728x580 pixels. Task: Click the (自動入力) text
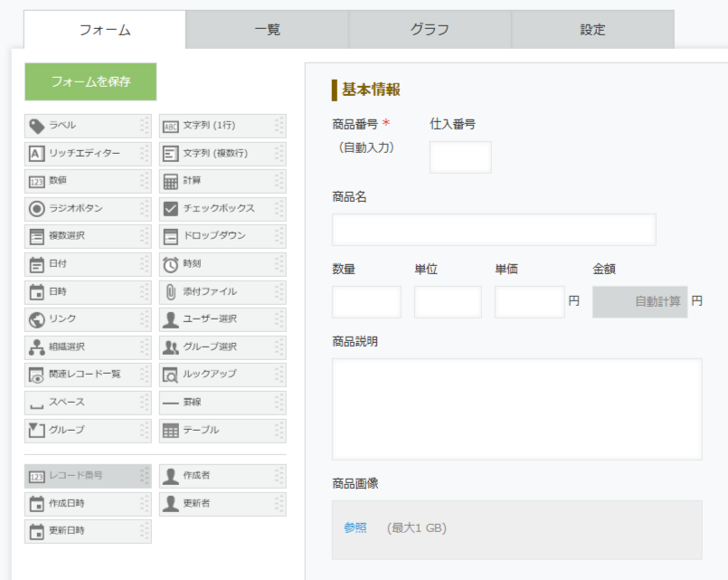point(366,147)
